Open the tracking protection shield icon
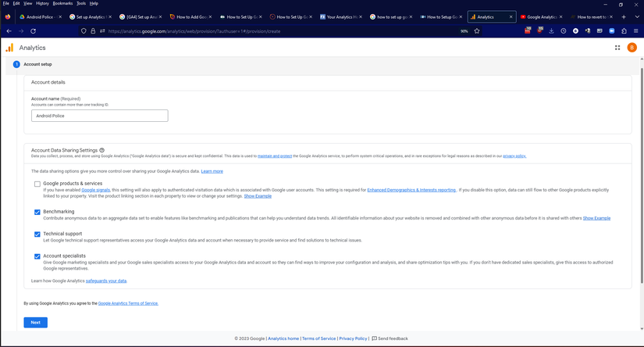Screen dimensions: 644x347 point(84,30)
